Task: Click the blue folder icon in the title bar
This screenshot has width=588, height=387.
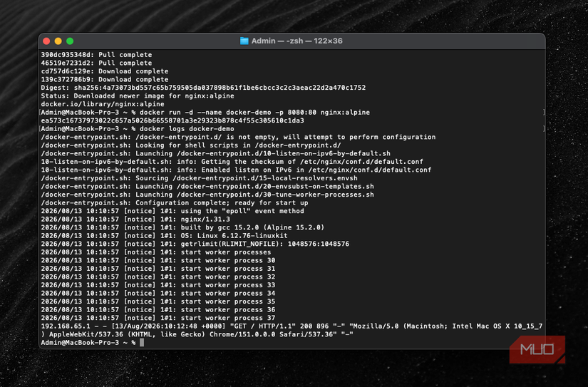Action: click(244, 41)
